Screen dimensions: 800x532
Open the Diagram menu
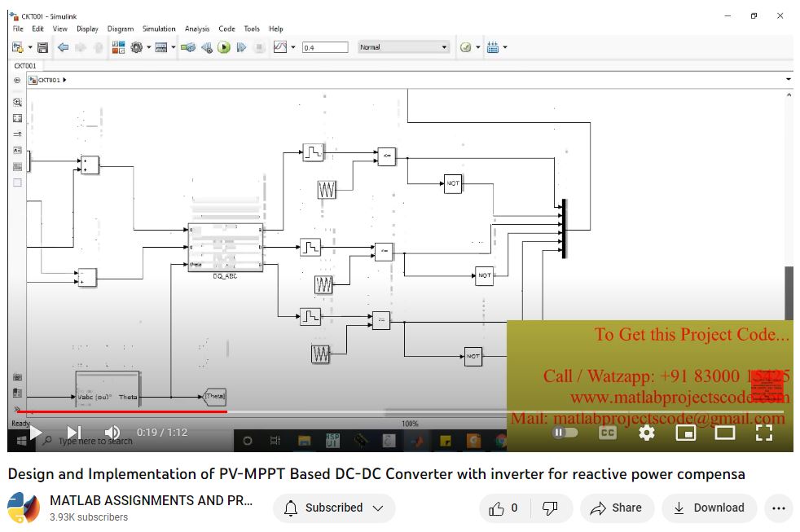[121, 29]
